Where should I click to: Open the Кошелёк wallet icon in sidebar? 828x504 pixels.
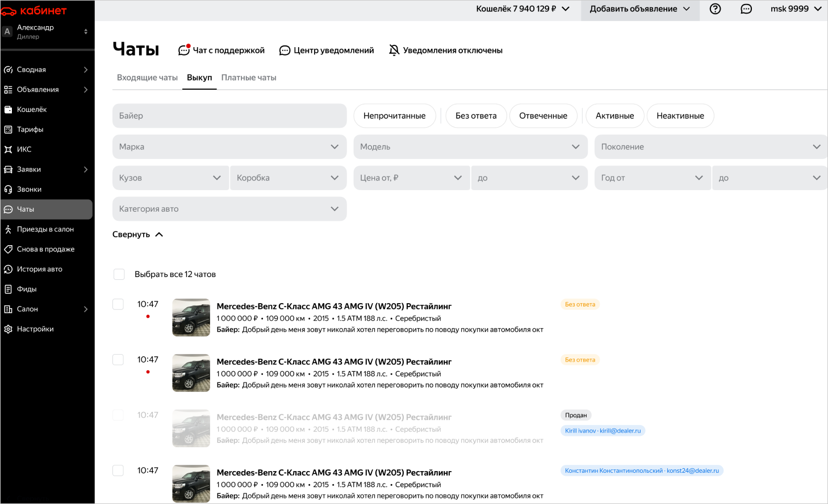click(8, 110)
